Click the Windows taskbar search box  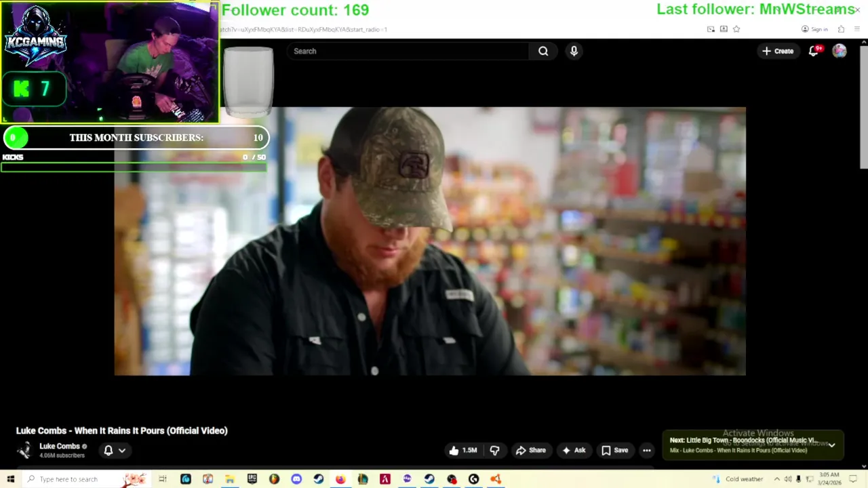86,479
